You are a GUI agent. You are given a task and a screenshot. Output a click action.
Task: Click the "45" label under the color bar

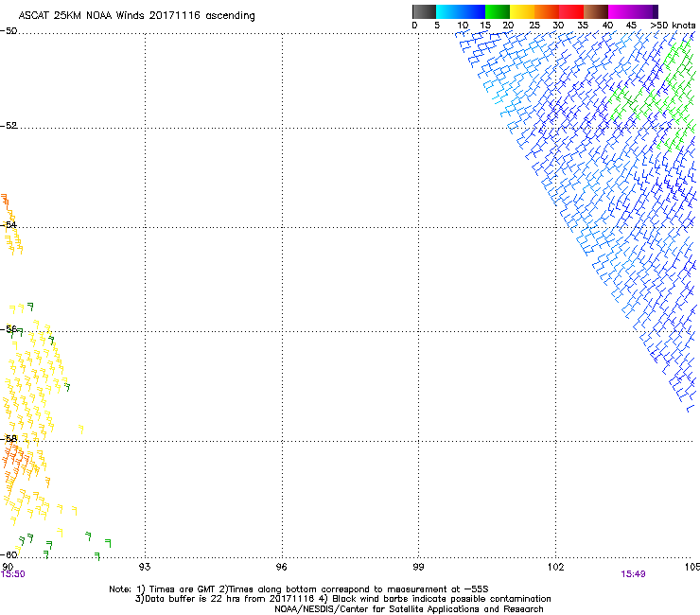(x=631, y=26)
